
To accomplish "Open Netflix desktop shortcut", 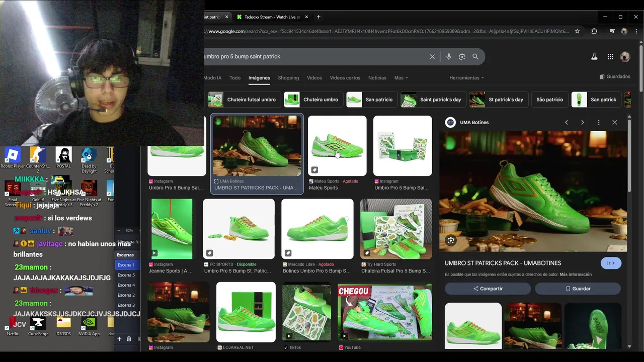I will (13, 326).
